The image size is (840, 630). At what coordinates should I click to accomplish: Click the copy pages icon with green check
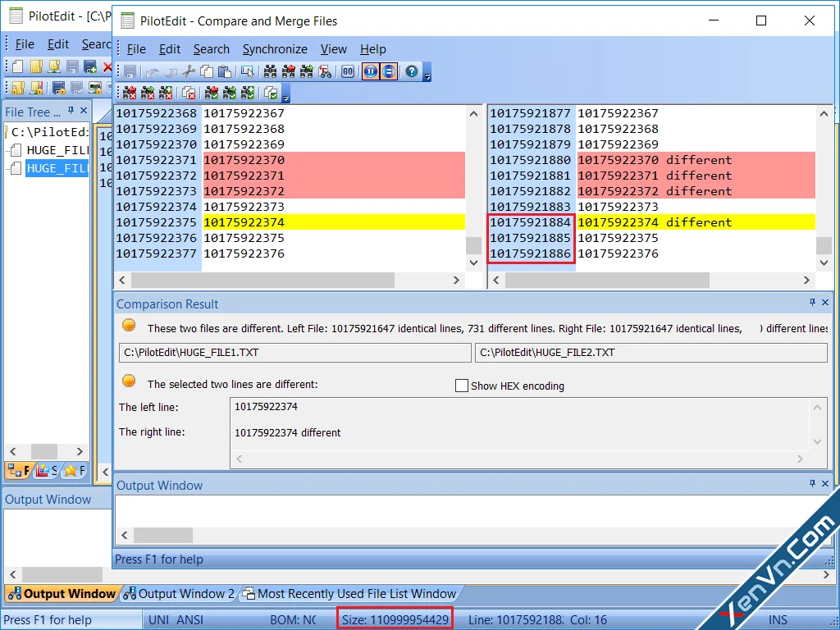tap(271, 93)
